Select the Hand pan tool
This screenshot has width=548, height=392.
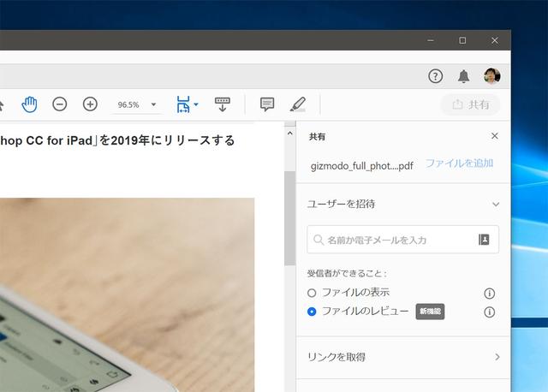(29, 104)
